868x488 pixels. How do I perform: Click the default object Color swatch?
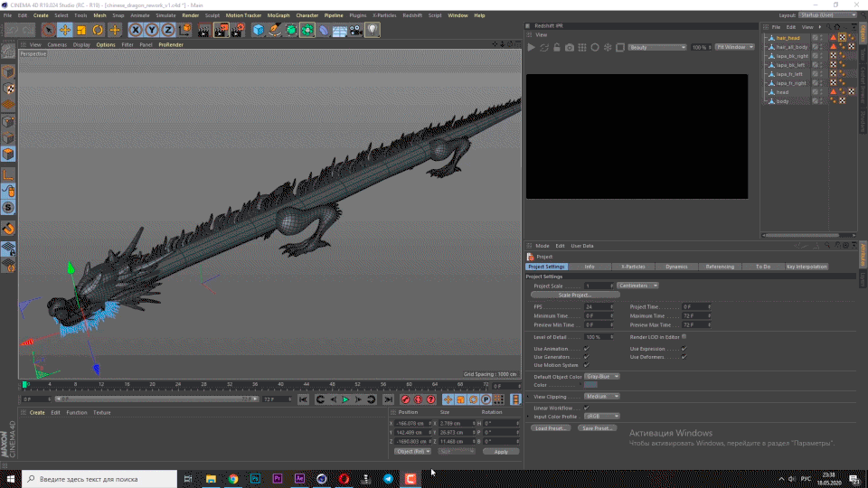[590, 385]
